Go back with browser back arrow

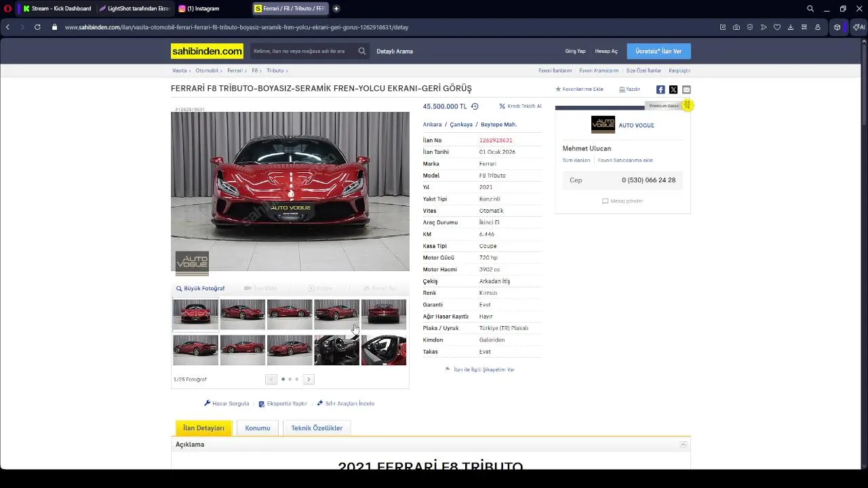pyautogui.click(x=7, y=27)
